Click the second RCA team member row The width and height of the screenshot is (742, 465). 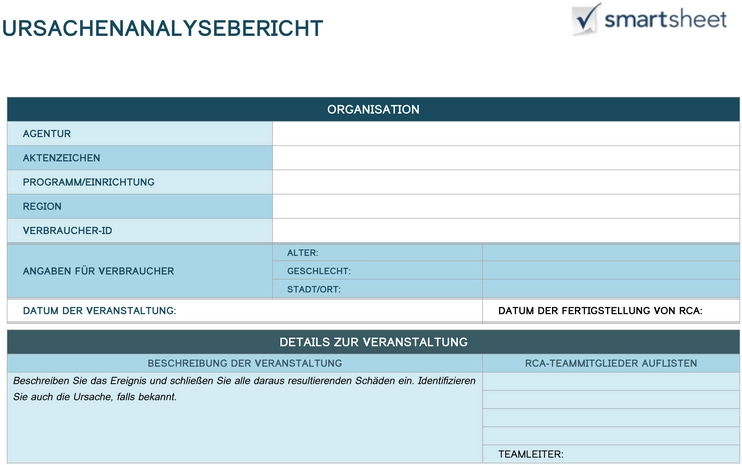(611, 399)
